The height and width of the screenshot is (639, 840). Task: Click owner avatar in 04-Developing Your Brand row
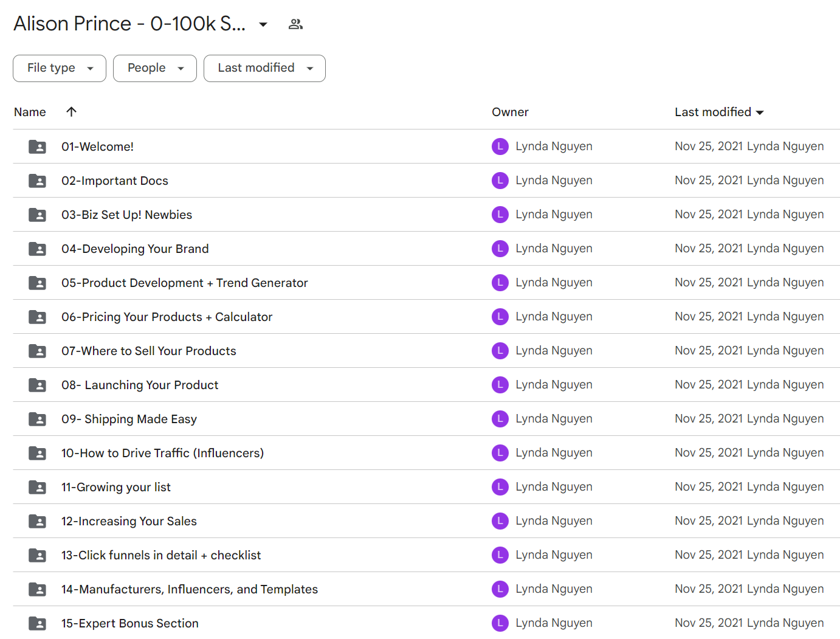pos(500,249)
